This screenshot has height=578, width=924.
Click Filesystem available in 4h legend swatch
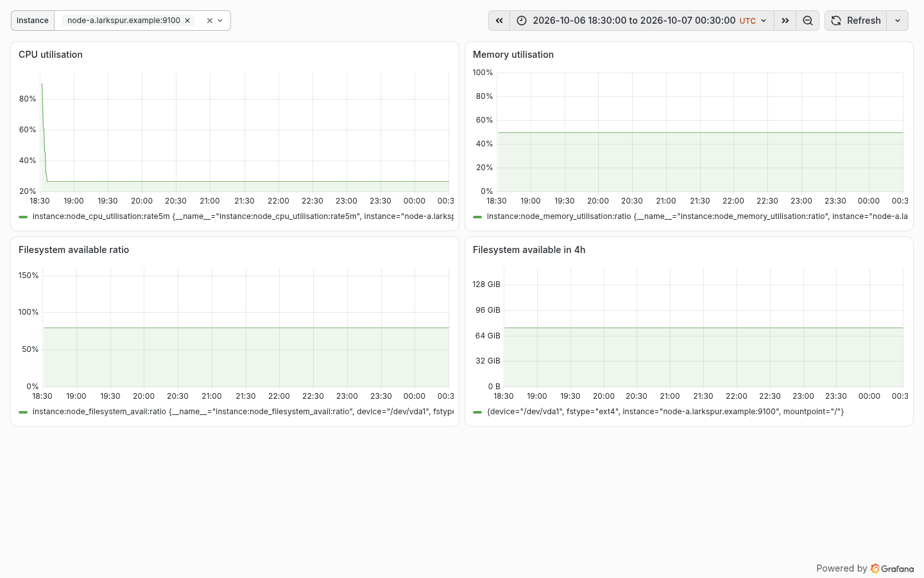(477, 412)
